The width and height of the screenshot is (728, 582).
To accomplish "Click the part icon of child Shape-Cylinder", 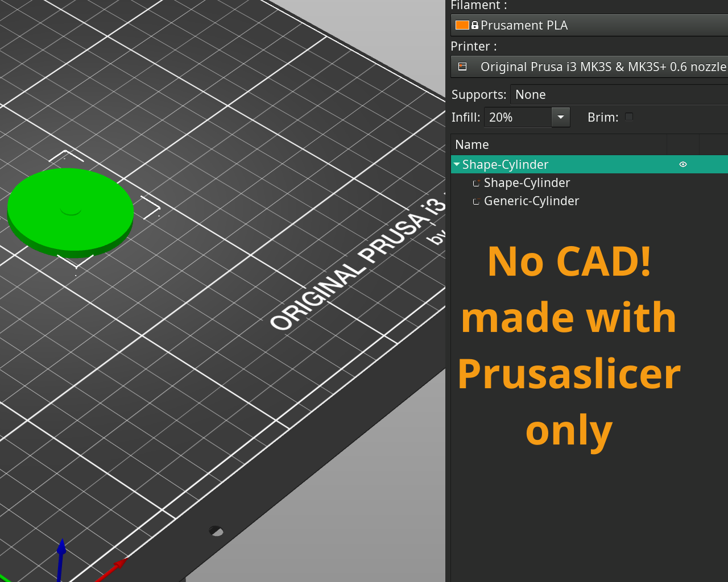I will [477, 183].
